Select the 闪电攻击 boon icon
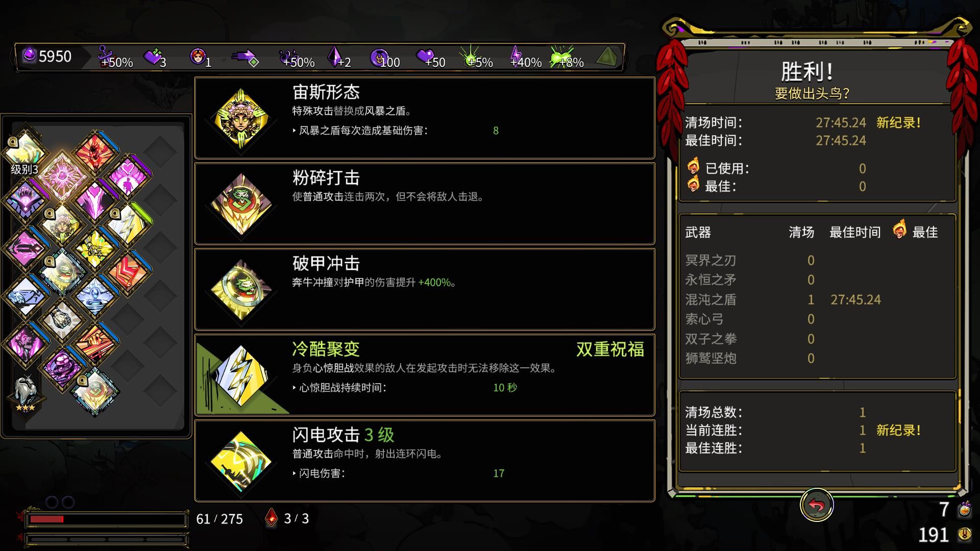Image resolution: width=980 pixels, height=551 pixels. click(241, 461)
